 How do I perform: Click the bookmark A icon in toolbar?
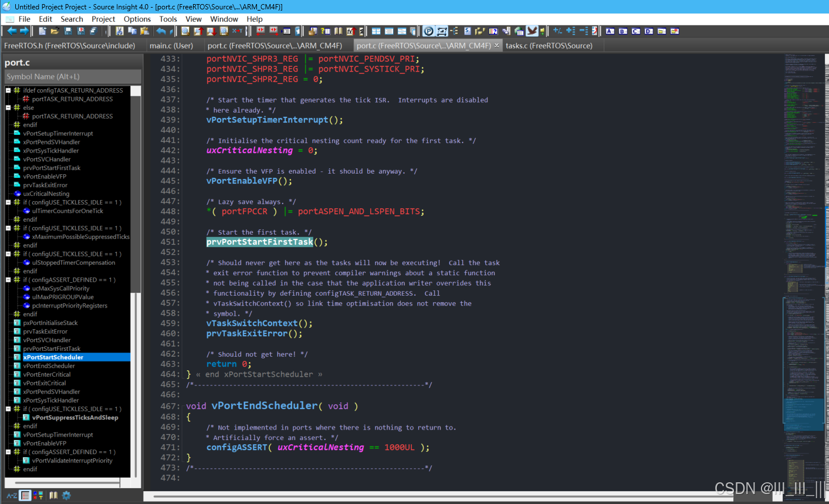point(610,31)
